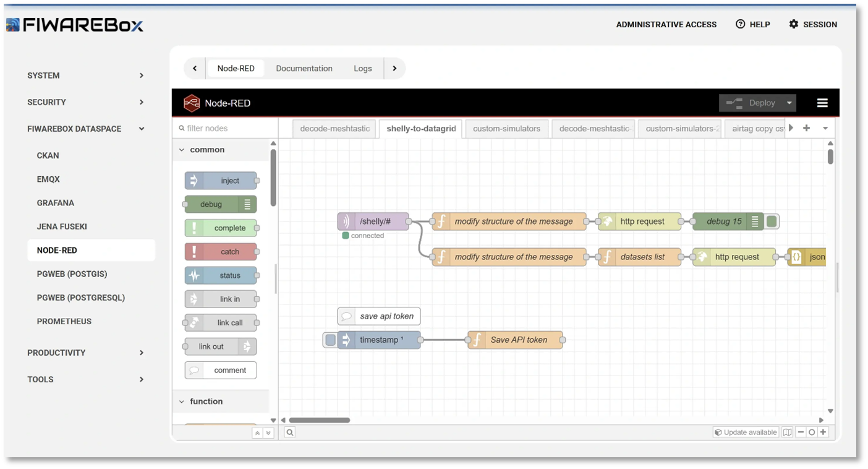Toggle the debug 15 node output button
Viewport: 868px width, 469px height.
pyautogui.click(x=772, y=221)
